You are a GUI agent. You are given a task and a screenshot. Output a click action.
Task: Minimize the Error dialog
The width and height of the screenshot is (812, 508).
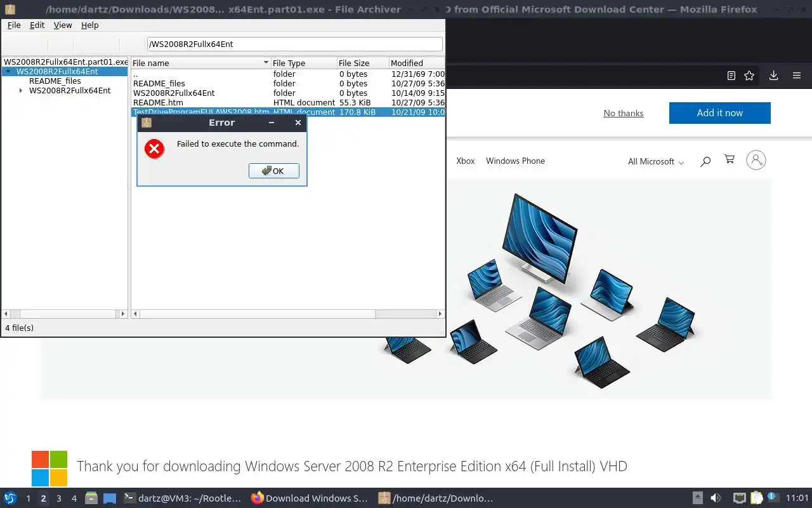pyautogui.click(x=272, y=123)
